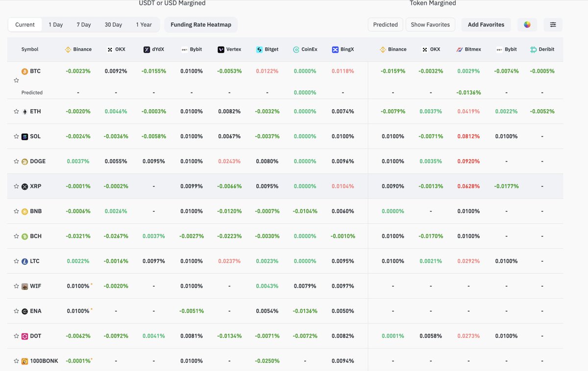Click the WIF coin icon
Screen dimensions: 588x371
[x=24, y=286]
